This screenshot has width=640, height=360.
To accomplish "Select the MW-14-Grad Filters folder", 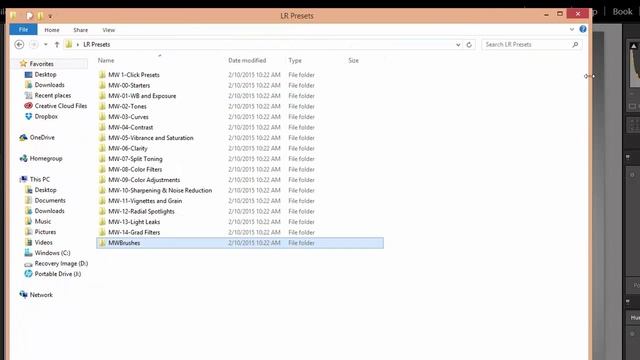I will click(134, 232).
